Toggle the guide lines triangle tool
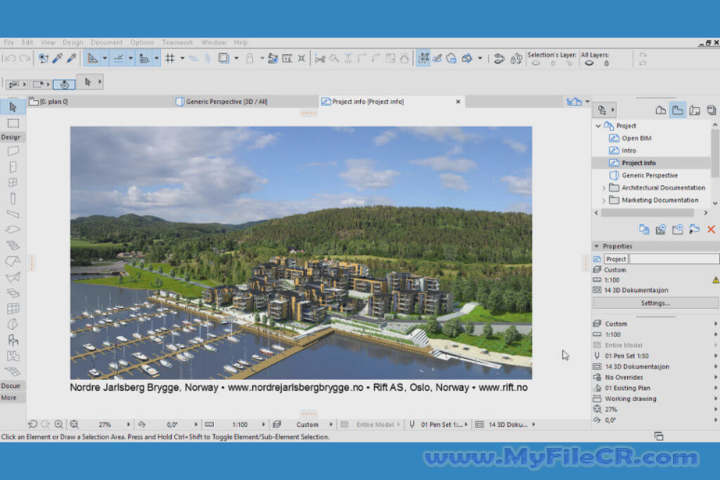This screenshot has width=720, height=480. 93,58
